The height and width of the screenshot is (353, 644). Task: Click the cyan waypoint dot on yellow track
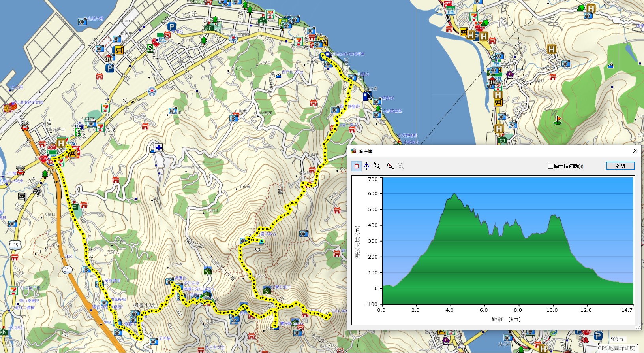[261, 241]
